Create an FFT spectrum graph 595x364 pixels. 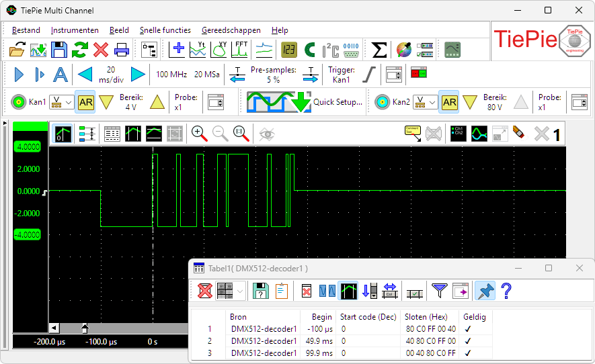[239, 50]
